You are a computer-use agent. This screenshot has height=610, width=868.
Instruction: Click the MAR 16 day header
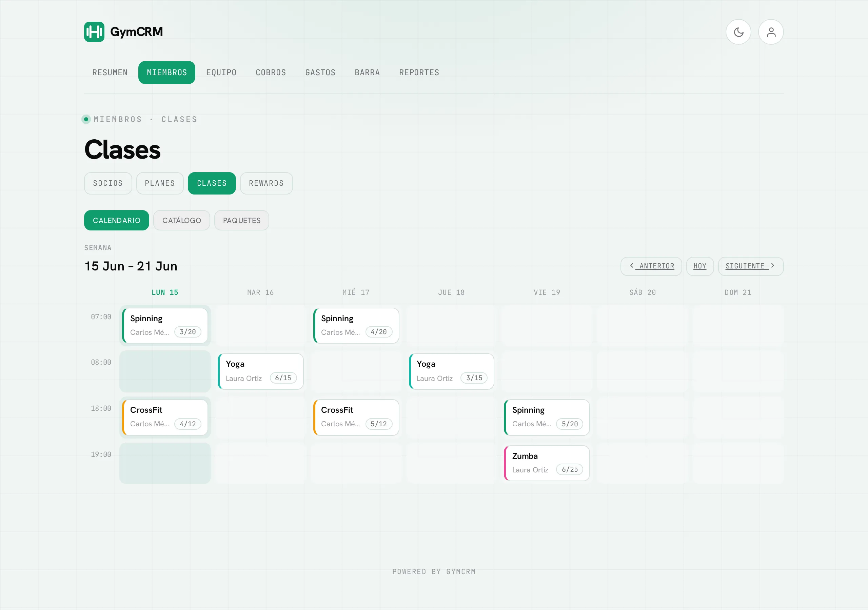click(260, 292)
